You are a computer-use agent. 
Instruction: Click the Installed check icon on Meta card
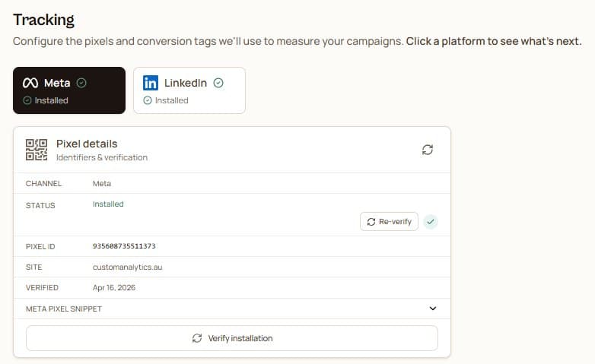click(27, 100)
